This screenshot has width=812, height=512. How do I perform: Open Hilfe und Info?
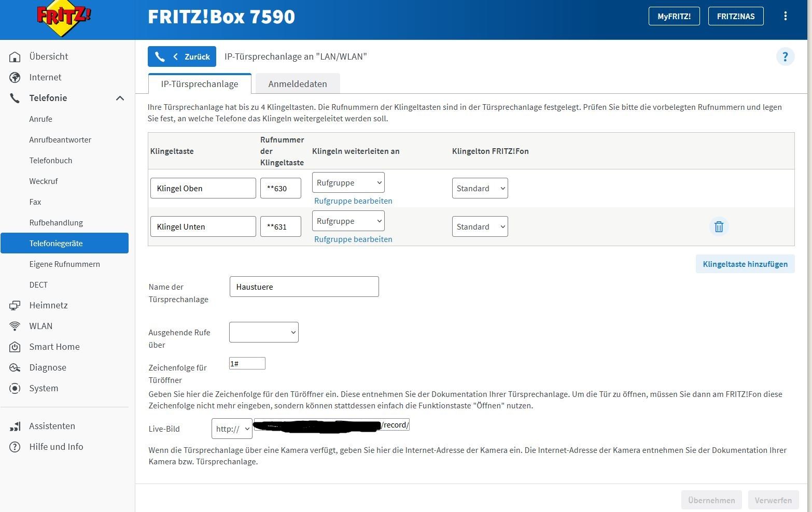(56, 447)
